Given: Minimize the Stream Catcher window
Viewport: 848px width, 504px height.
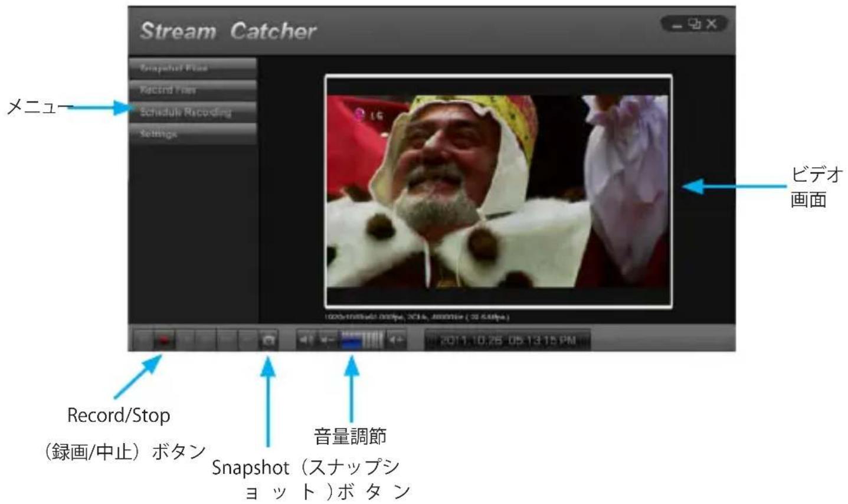Looking at the screenshot, I should pos(677,25).
